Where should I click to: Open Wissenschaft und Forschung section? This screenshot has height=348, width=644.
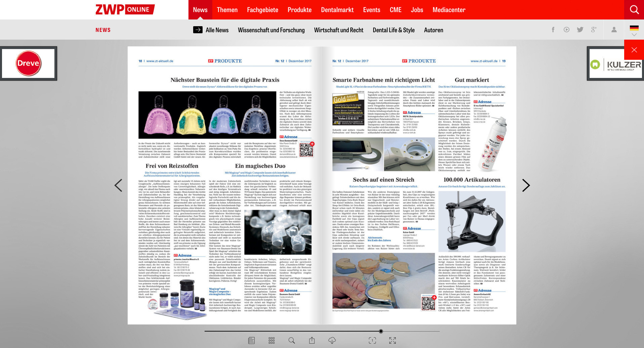pyautogui.click(x=271, y=30)
